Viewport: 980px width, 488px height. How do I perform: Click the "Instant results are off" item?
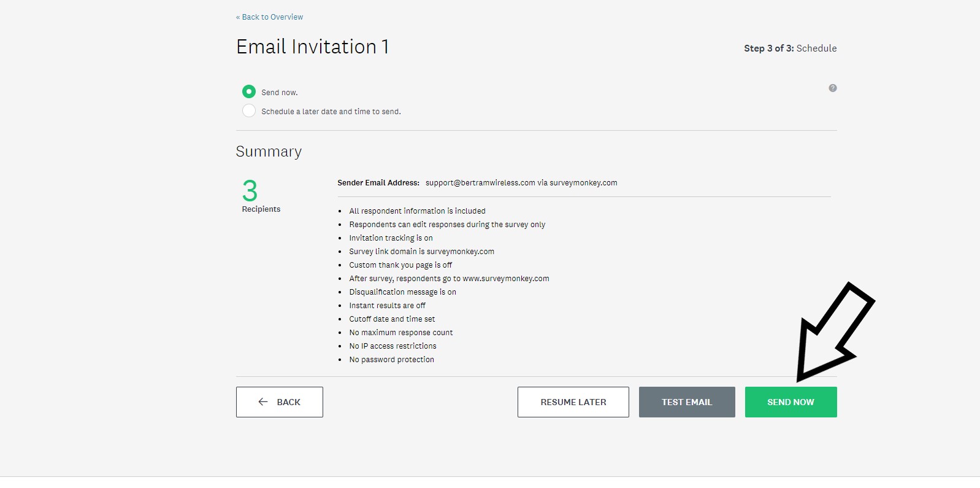(387, 306)
